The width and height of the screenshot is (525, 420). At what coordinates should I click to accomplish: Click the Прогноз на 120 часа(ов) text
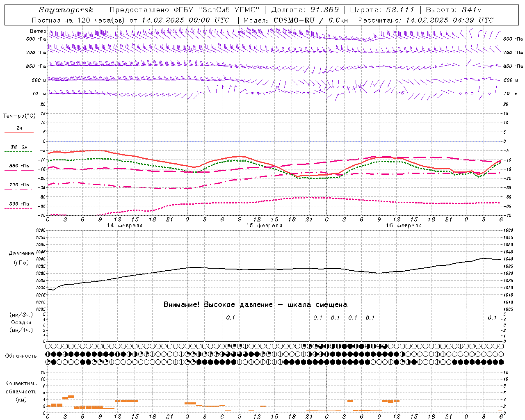79,20
